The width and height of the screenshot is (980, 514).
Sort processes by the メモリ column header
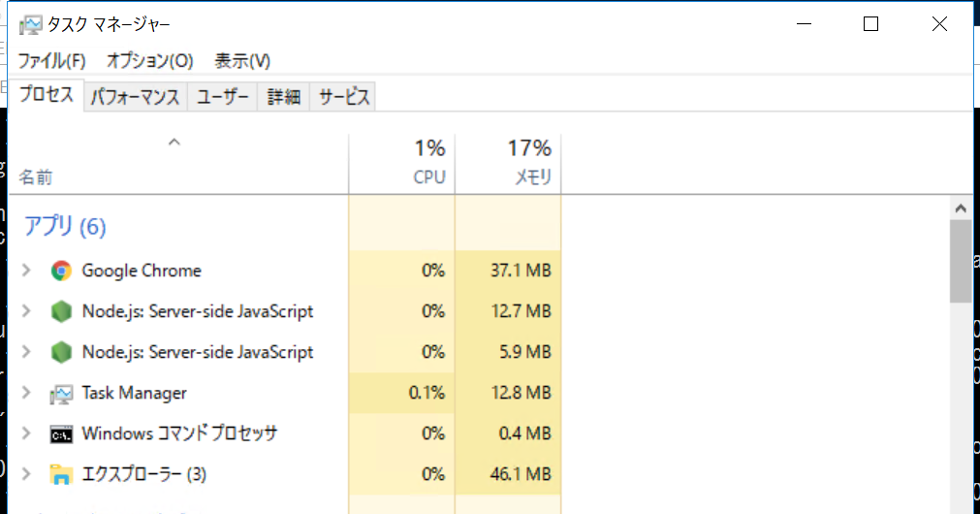coord(508,163)
